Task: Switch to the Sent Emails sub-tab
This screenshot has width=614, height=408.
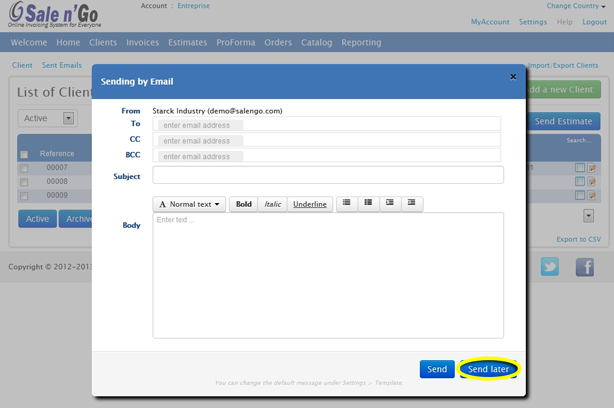Action: click(x=62, y=65)
